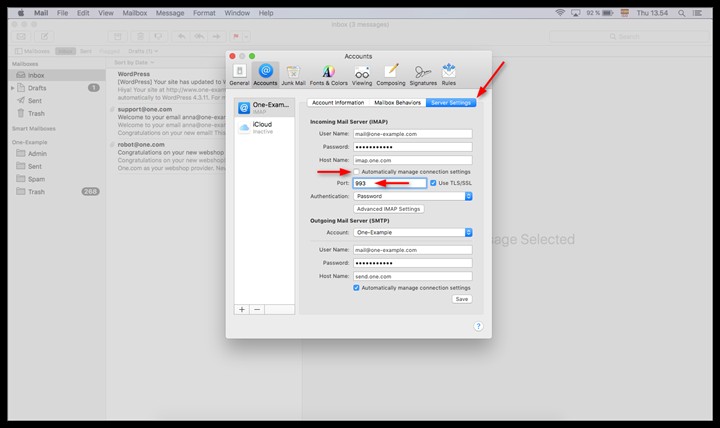Open Fonts & Colors preferences
Screen dimensions: 720x428
pos(328,75)
